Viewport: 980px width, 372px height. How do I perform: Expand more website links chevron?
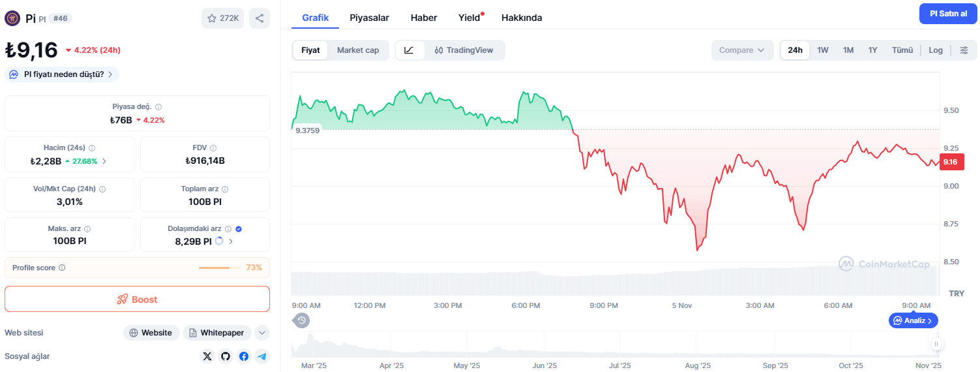click(x=262, y=333)
